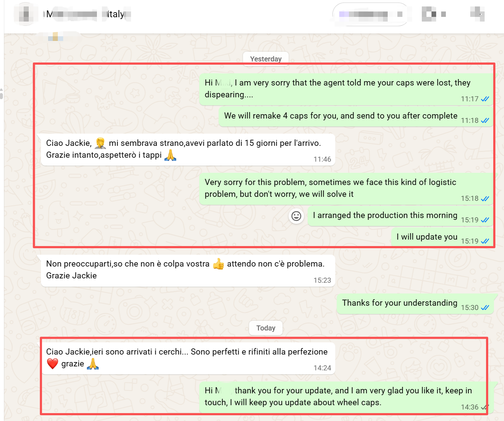Image resolution: width=504 pixels, height=421 pixels.
Task: Select message 'thank you for your update' at 14:36
Action: coord(346,397)
